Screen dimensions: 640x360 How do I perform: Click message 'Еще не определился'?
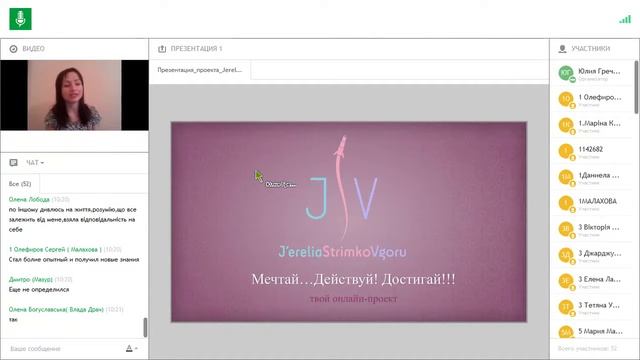coord(39,289)
